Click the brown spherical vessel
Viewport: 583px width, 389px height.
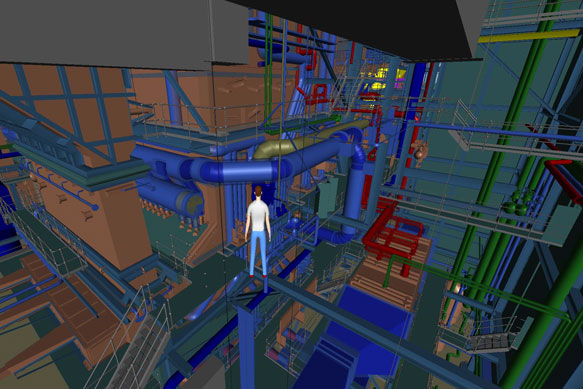(421, 151)
